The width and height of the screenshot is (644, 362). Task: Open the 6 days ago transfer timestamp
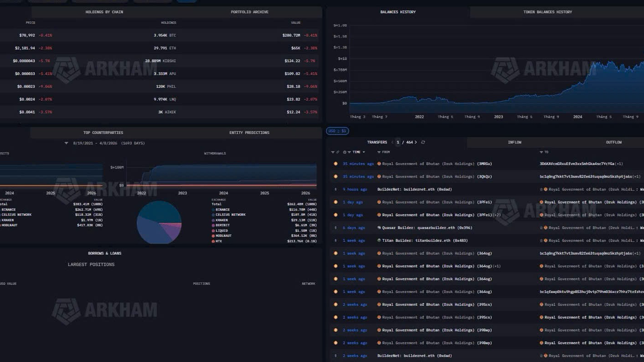(x=354, y=228)
